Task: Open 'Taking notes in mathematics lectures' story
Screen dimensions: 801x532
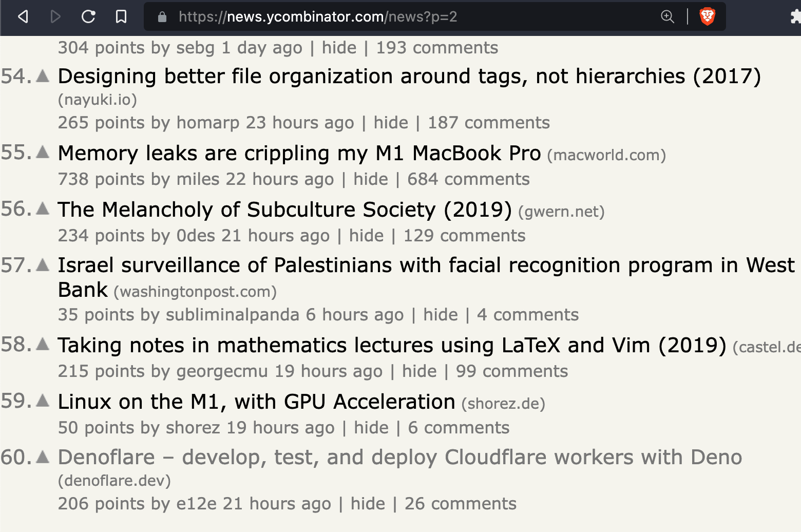Action: pyautogui.click(x=392, y=345)
